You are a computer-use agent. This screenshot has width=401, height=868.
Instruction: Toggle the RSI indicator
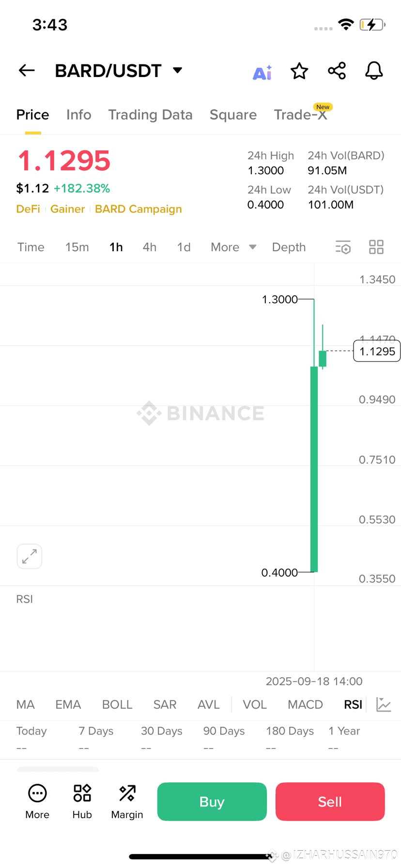[x=353, y=704]
